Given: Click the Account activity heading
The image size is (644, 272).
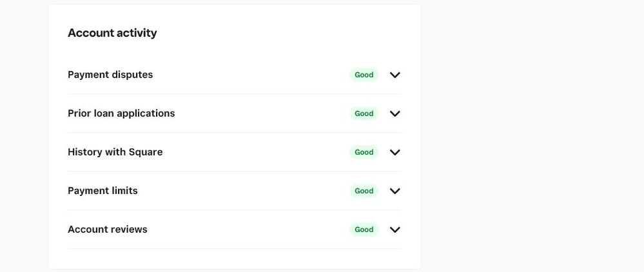Looking at the screenshot, I should [112, 33].
